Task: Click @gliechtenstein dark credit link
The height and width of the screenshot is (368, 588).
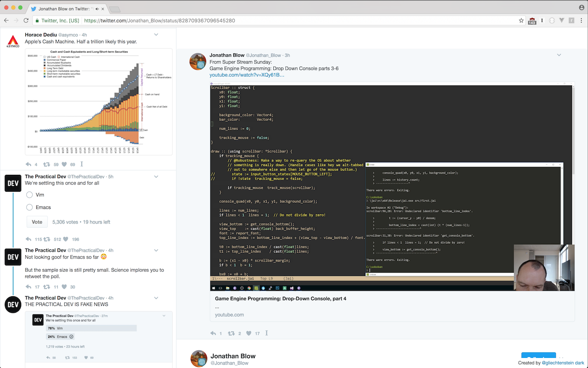Action: [563, 363]
